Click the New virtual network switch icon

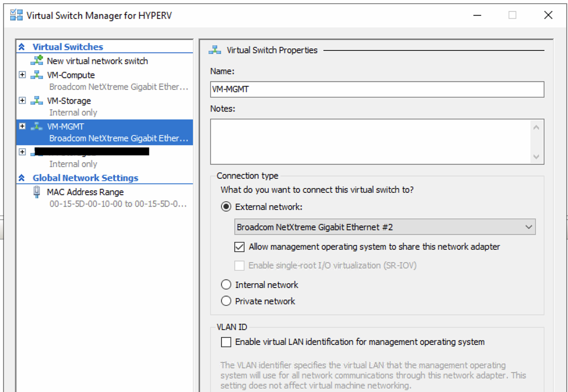(37, 61)
